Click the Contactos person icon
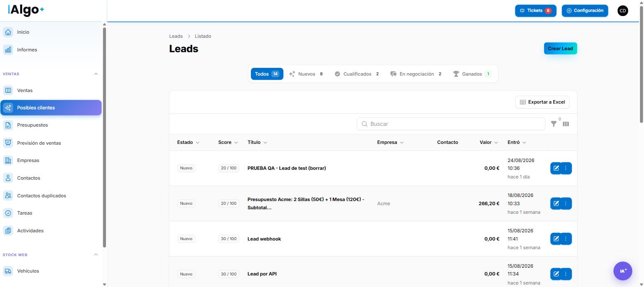Image resolution: width=644 pixels, height=287 pixels. tap(8, 178)
